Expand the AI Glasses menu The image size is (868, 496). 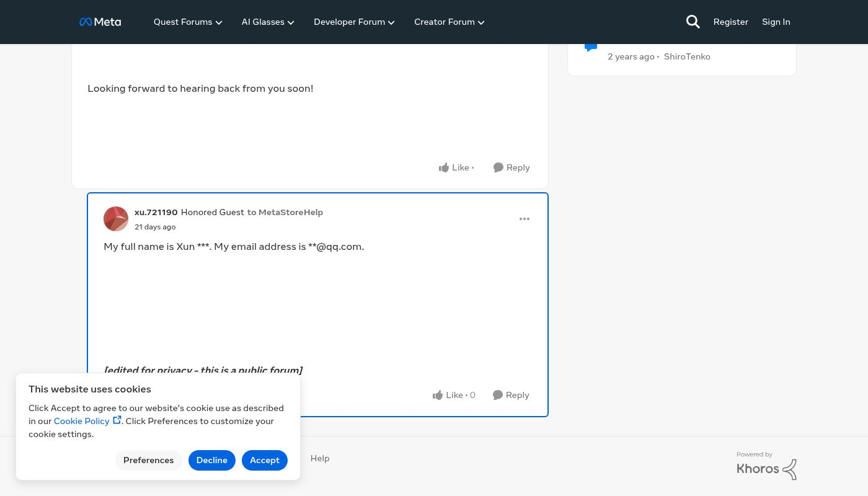click(x=267, y=22)
